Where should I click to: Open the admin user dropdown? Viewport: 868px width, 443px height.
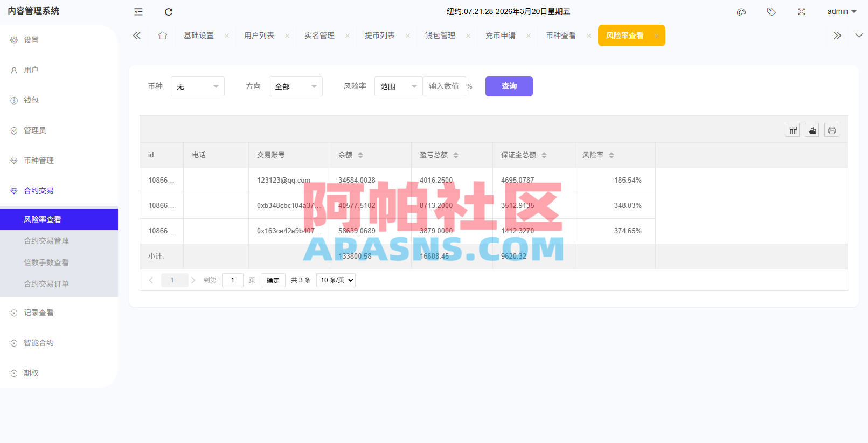tap(842, 11)
